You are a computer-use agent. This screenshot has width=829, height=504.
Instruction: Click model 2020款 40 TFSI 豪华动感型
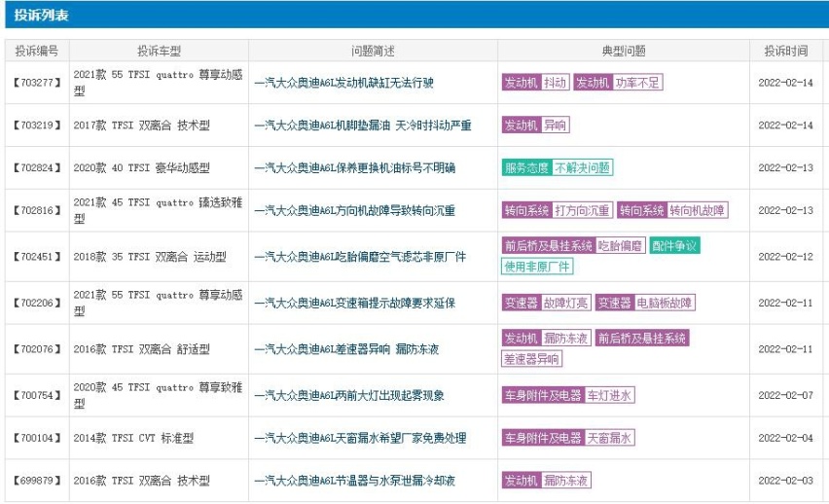click(142, 168)
